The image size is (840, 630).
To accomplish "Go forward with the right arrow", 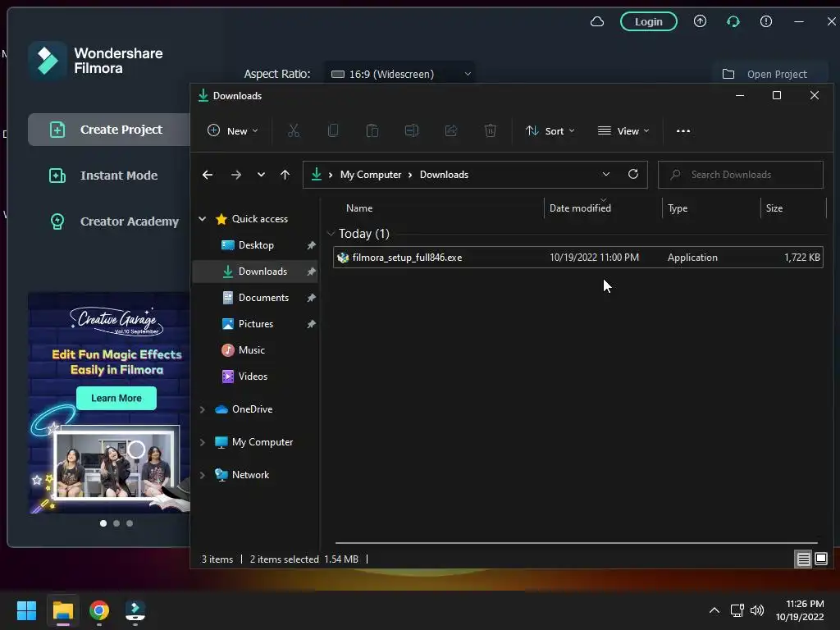I will pyautogui.click(x=235, y=175).
